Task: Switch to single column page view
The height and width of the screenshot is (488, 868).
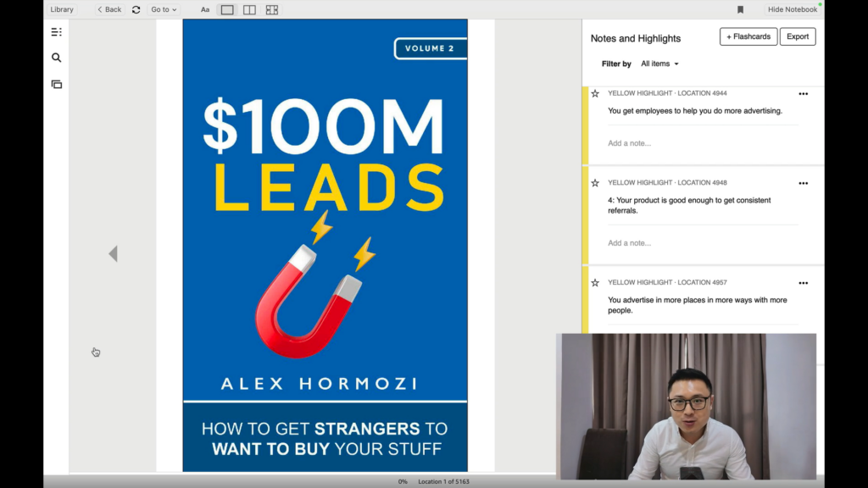Action: [x=227, y=9]
